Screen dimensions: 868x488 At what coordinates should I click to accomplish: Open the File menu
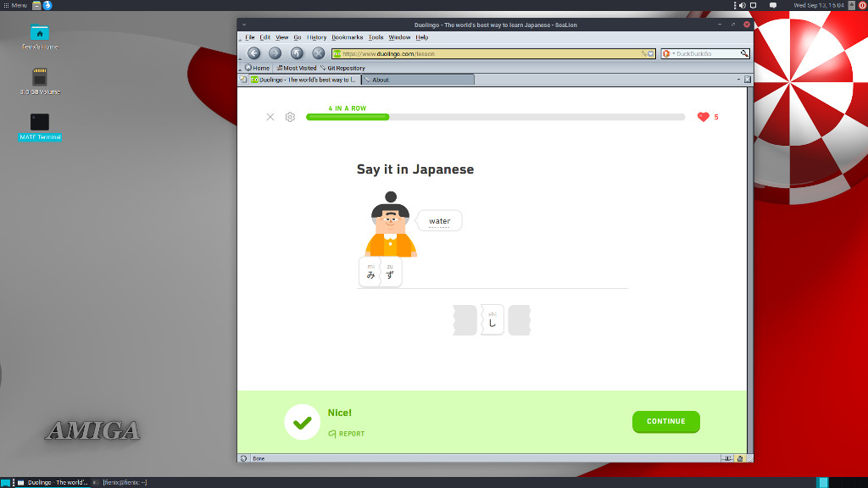tap(250, 37)
